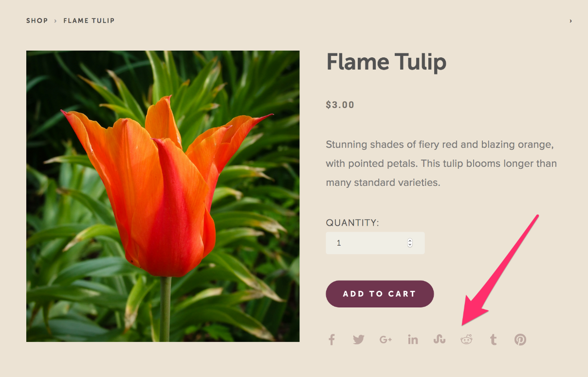Click the QUANTITY label
Screen dimensions: 588x377
pos(352,223)
